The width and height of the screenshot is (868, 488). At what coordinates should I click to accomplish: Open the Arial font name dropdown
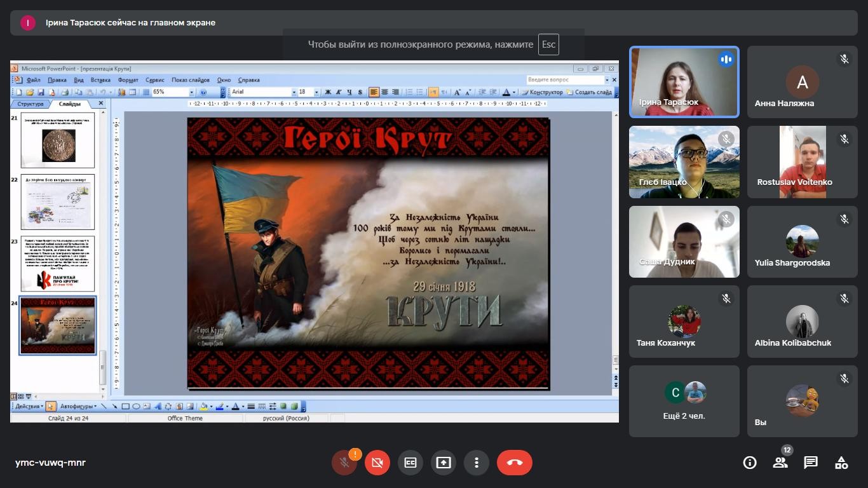[x=294, y=92]
